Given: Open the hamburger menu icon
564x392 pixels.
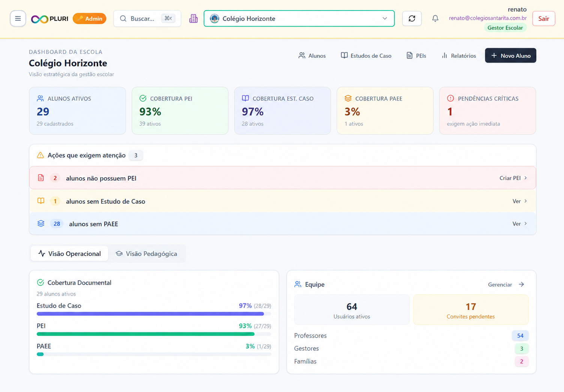Looking at the screenshot, I should [x=18, y=18].
